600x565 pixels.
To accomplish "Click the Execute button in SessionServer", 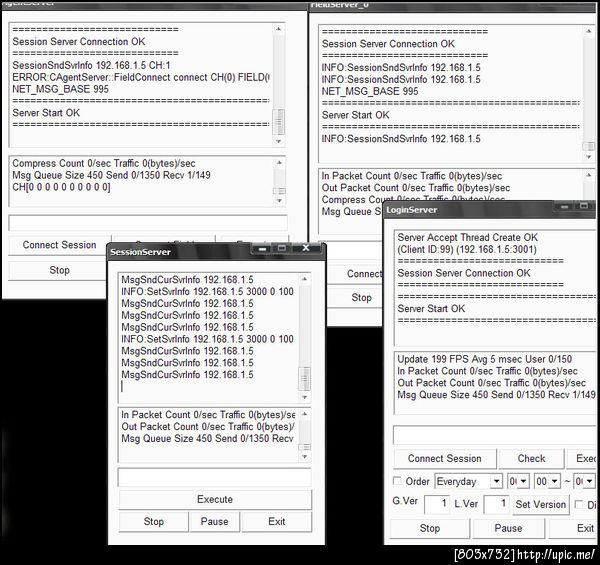I will pos(215,499).
